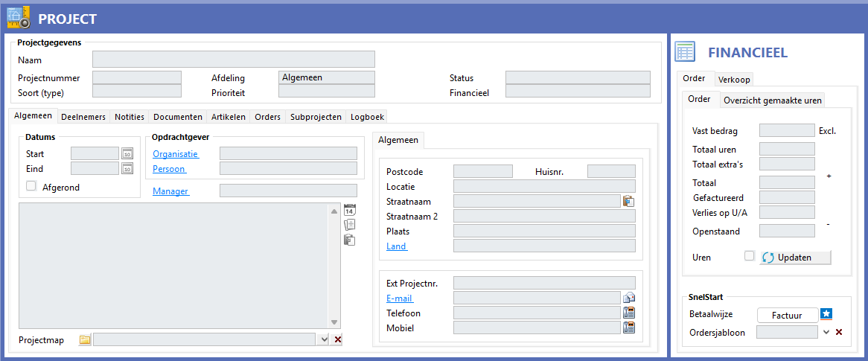Click the clipboard icon next to Straatnaam

628,201
